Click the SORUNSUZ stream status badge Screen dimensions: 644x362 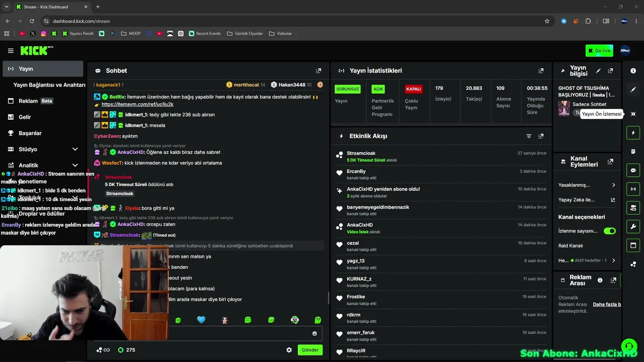coord(348,89)
